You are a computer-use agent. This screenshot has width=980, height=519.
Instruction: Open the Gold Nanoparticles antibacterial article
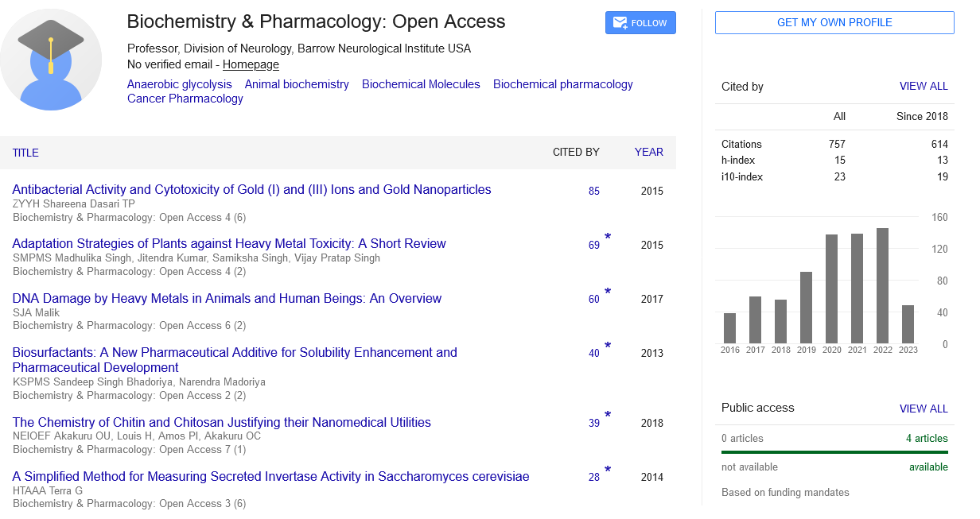(x=251, y=189)
